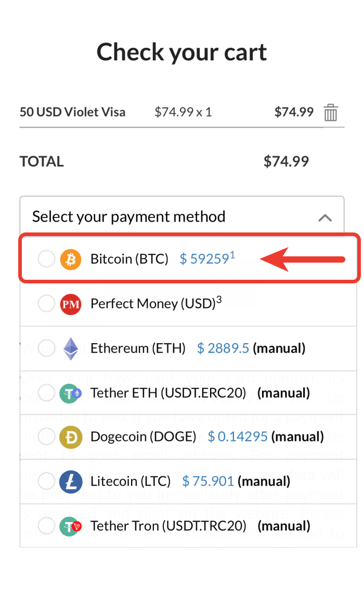Screen dimensions: 364x611
Task: Select the Bitcoin (BTC) radio button
Action: click(x=47, y=259)
